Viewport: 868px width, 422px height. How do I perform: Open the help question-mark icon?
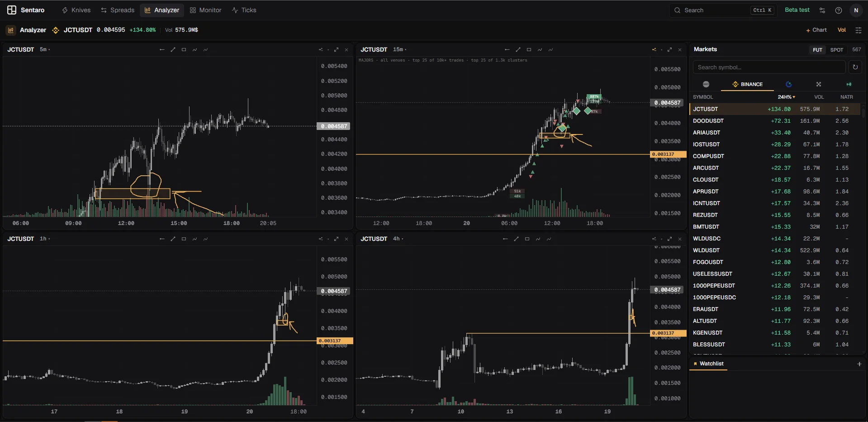839,10
